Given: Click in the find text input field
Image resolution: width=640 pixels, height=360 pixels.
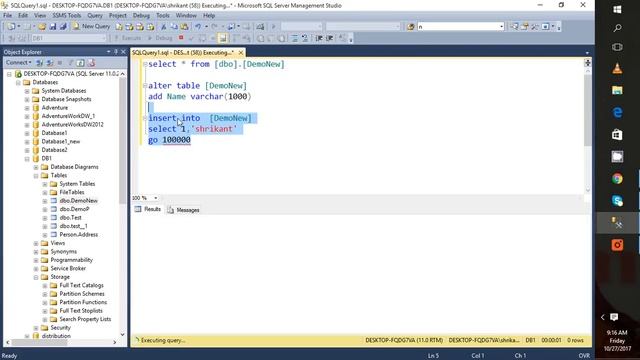Looking at the screenshot, I should (458, 27).
